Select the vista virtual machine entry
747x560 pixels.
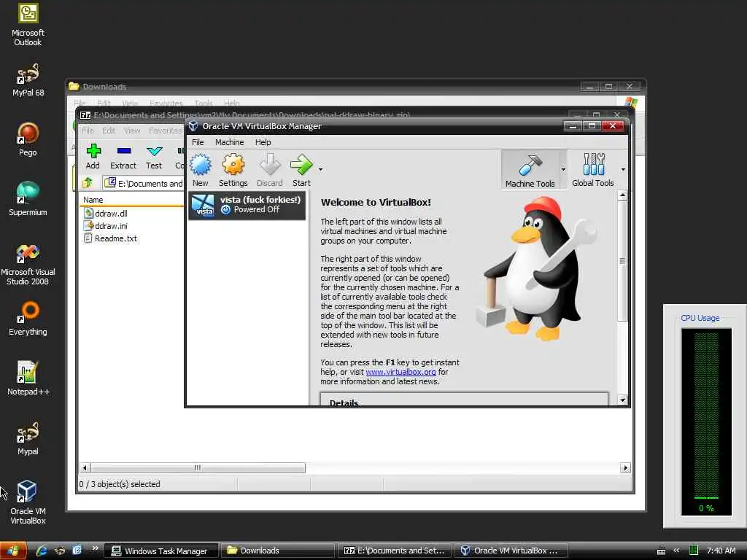[247, 205]
